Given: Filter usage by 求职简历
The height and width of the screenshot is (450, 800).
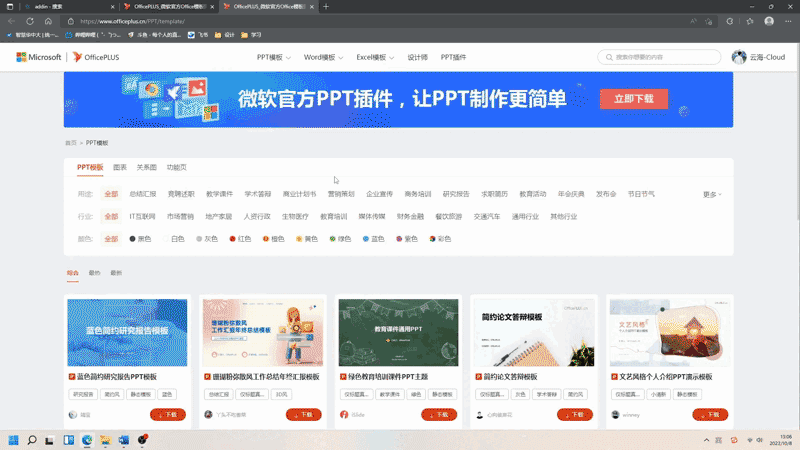Looking at the screenshot, I should [x=494, y=194].
